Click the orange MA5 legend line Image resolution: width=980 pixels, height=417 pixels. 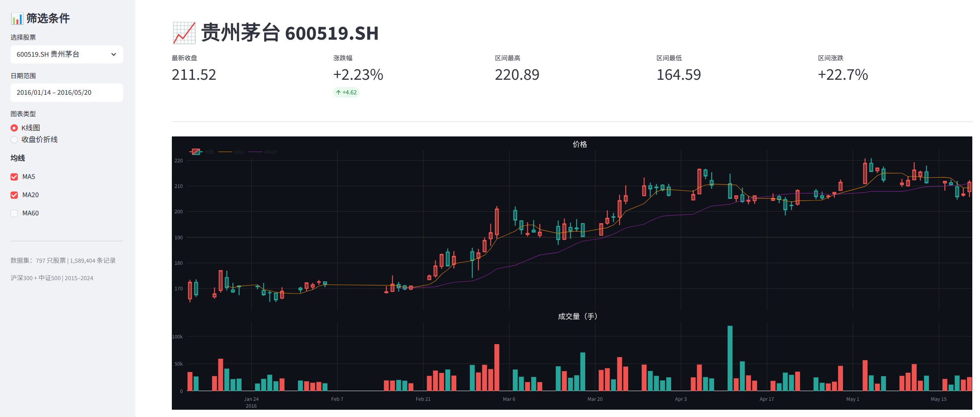tap(225, 152)
